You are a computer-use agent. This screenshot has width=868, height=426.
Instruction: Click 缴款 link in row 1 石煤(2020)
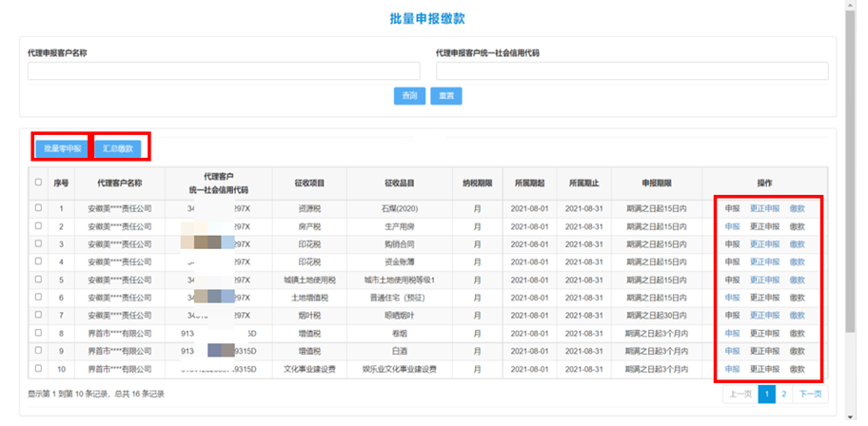798,208
